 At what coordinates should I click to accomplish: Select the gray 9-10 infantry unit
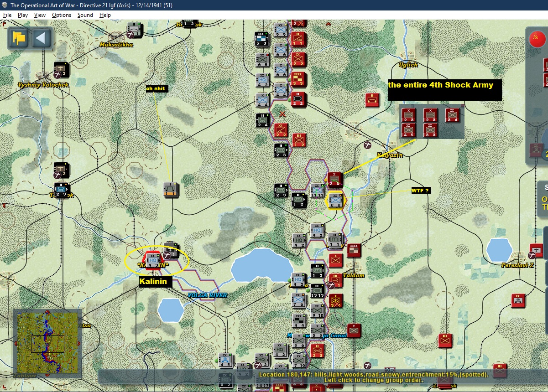[318, 310]
